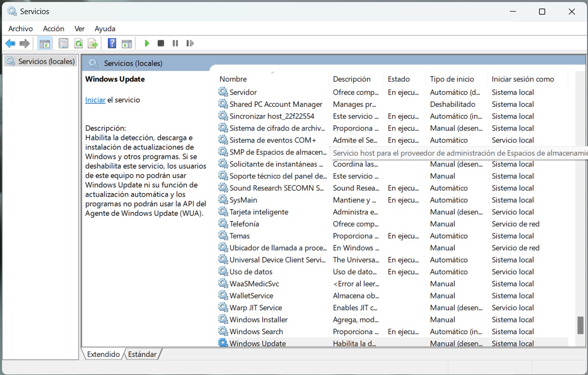Click 'Sound Resea...' description cell
This screenshot has height=375, width=588.
coord(356,188)
